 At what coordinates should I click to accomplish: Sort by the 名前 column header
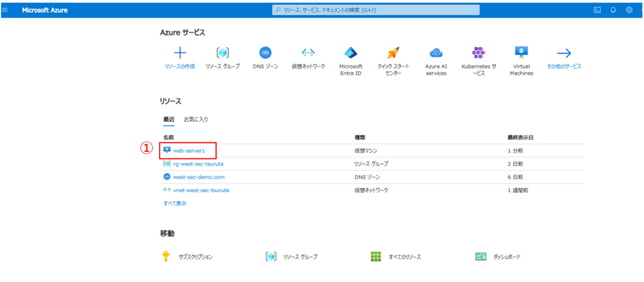tap(169, 137)
